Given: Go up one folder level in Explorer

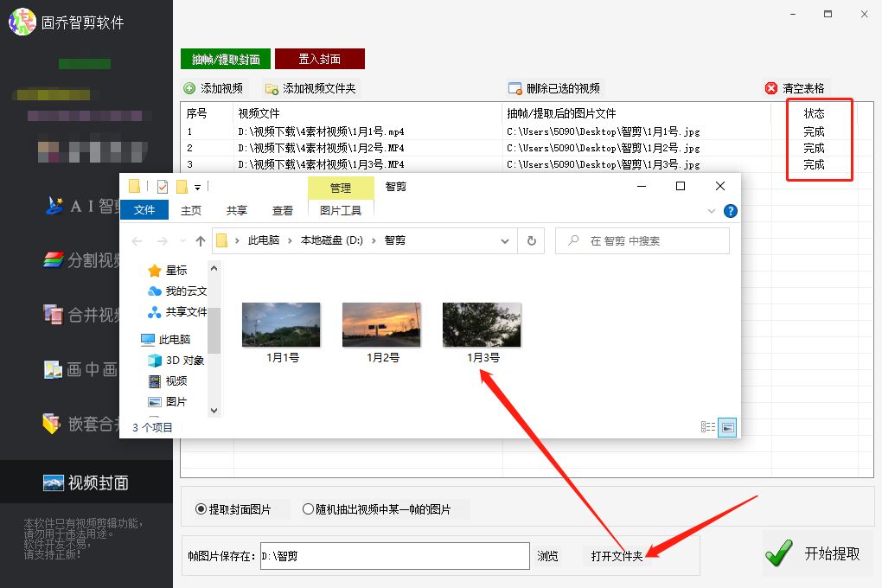Looking at the screenshot, I should [201, 241].
